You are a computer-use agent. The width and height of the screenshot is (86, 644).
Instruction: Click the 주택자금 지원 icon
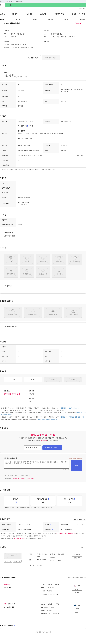(11, 272)
